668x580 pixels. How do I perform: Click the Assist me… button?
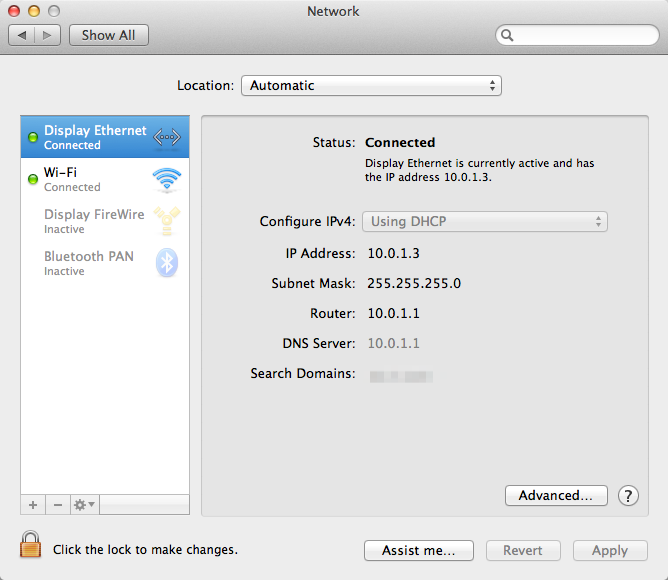419,551
